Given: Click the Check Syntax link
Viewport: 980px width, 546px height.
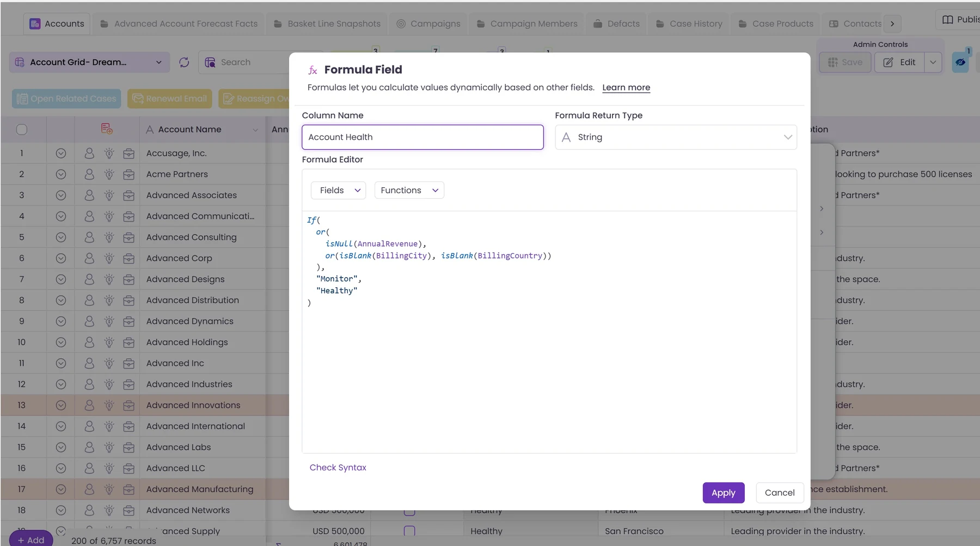Looking at the screenshot, I should pyautogui.click(x=338, y=468).
